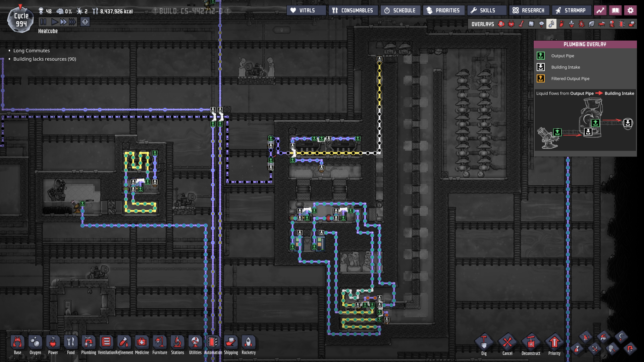Click the Long Commutes notification
Image resolution: width=644 pixels, height=362 pixels.
coord(32,51)
